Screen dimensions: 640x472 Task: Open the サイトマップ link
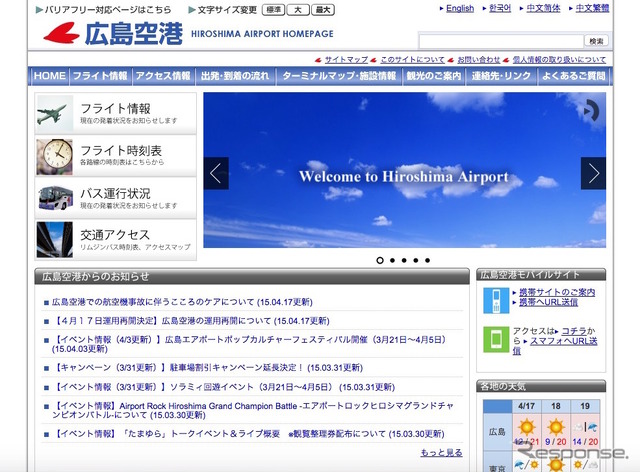click(x=346, y=60)
